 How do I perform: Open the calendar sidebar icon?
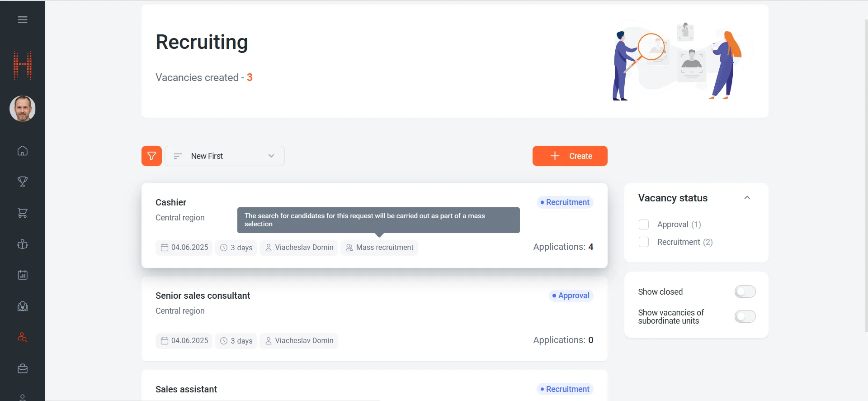[x=23, y=275]
